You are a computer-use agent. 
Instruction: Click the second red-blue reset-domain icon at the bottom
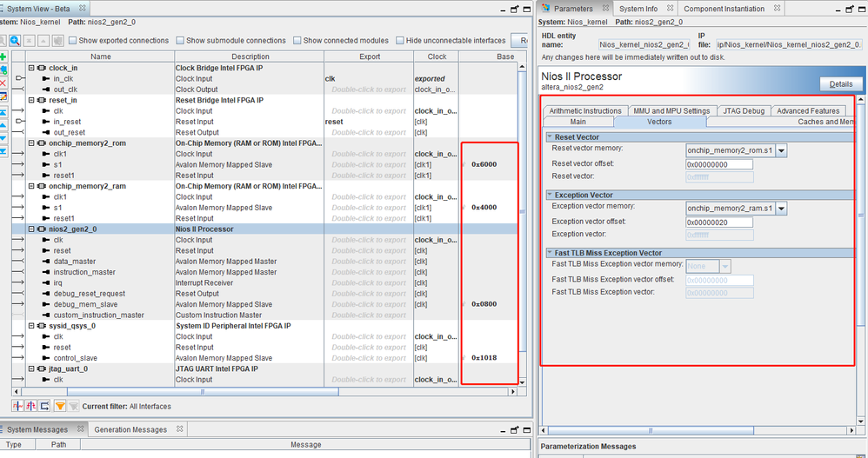pyautogui.click(x=31, y=406)
